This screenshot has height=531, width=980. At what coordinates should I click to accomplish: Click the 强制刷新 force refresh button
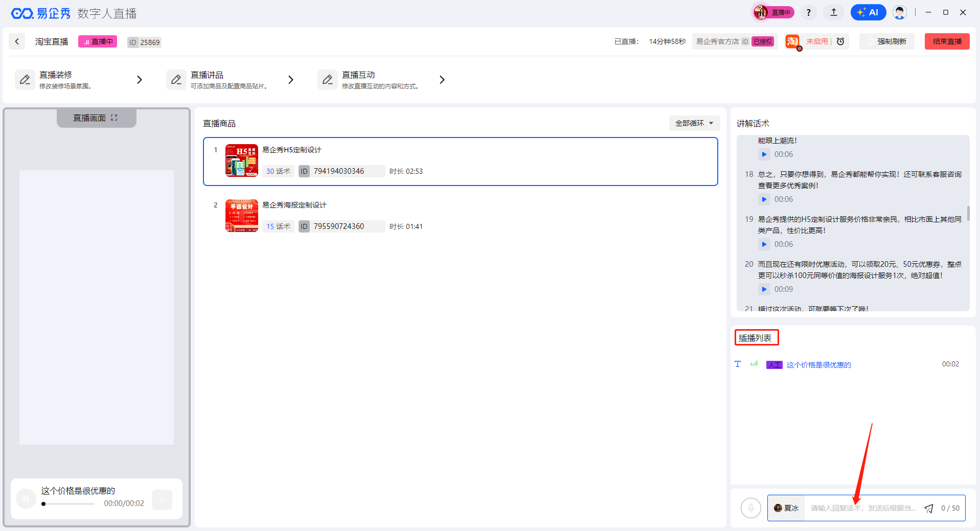point(887,41)
